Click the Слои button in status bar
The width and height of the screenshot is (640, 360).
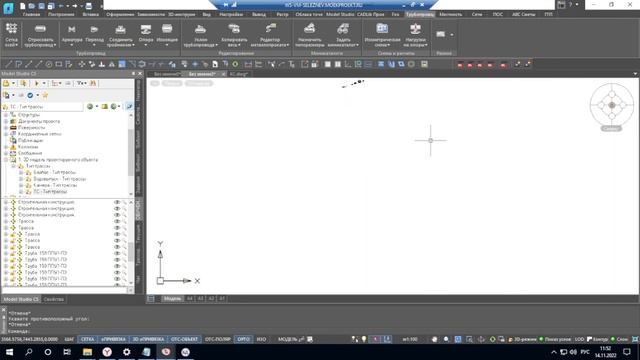[619, 339]
